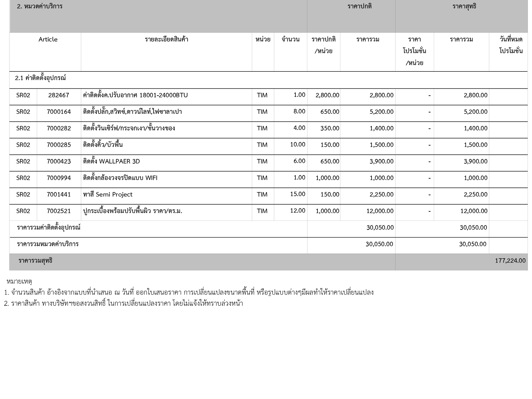532x399 pixels.
Task: Click the หมายเหตุ notes heading
Action: (x=19, y=281)
